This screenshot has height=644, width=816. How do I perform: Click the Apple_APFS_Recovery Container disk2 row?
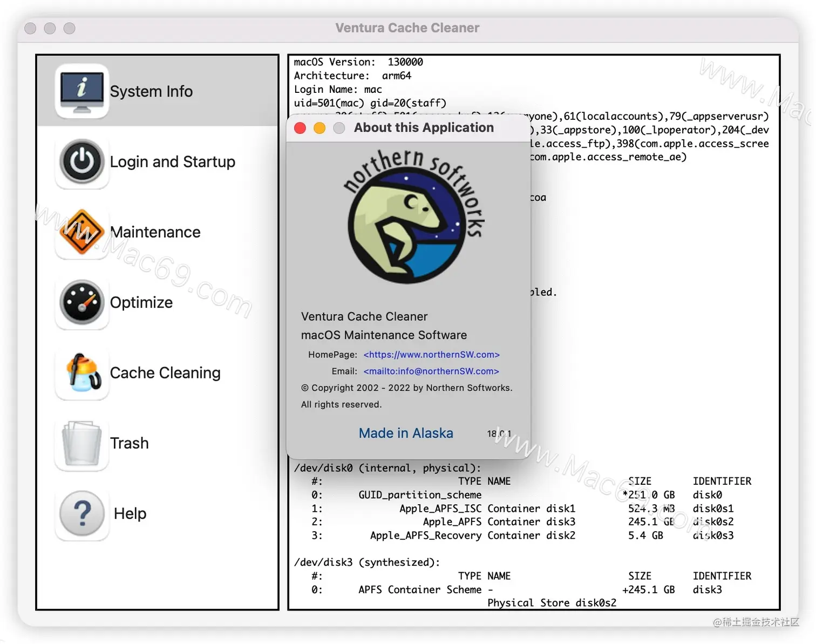(522, 535)
